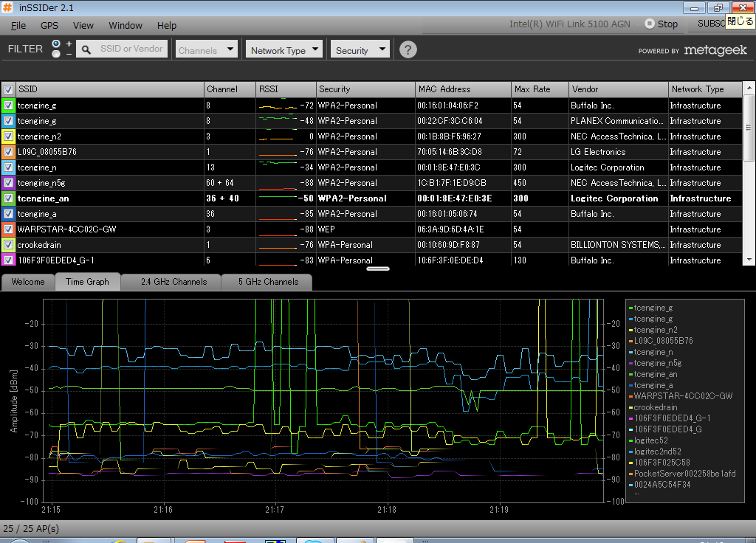Pick the purple swatch of 106F3F0EDED4_G-1 row
This screenshot has width=756, height=543.
click(x=9, y=260)
